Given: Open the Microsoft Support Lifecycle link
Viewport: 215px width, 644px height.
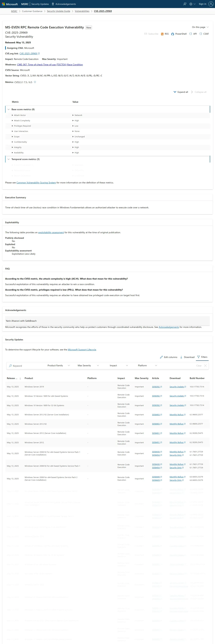Looking at the screenshot, I should click(x=82, y=349).
